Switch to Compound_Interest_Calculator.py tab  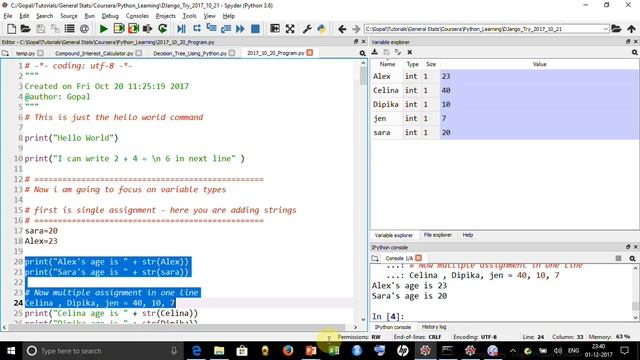pos(94,53)
